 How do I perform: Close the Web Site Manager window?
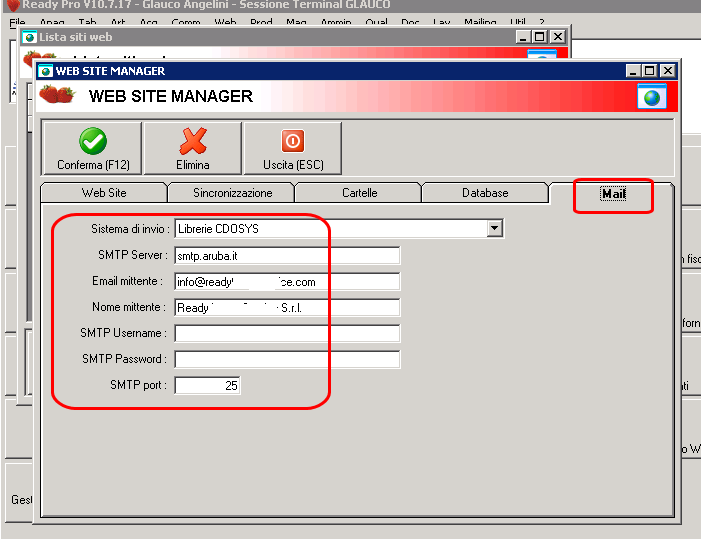click(667, 71)
